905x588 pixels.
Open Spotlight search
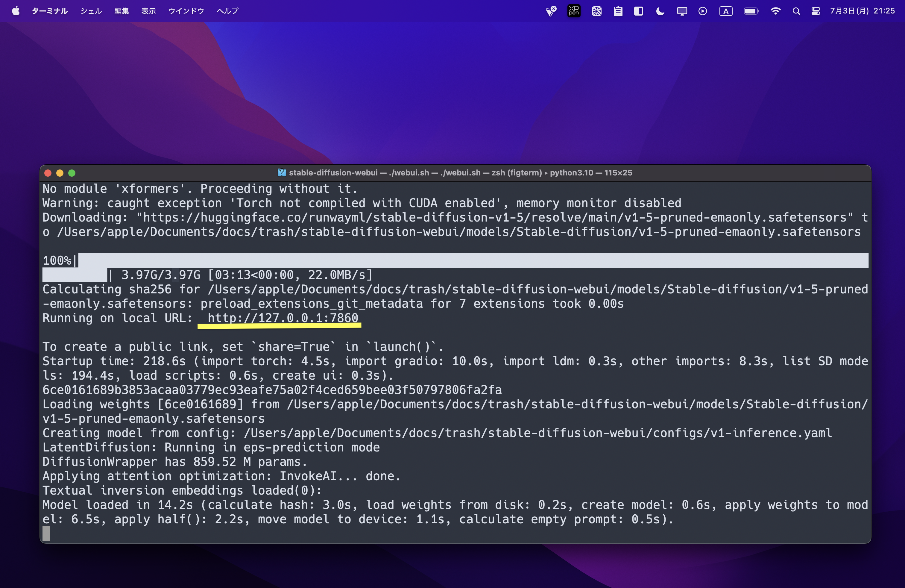[x=796, y=11]
